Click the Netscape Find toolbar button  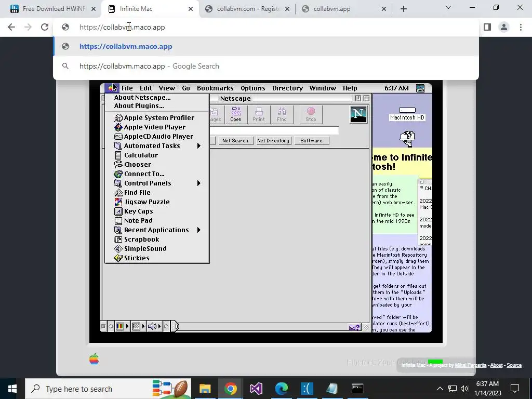click(282, 114)
